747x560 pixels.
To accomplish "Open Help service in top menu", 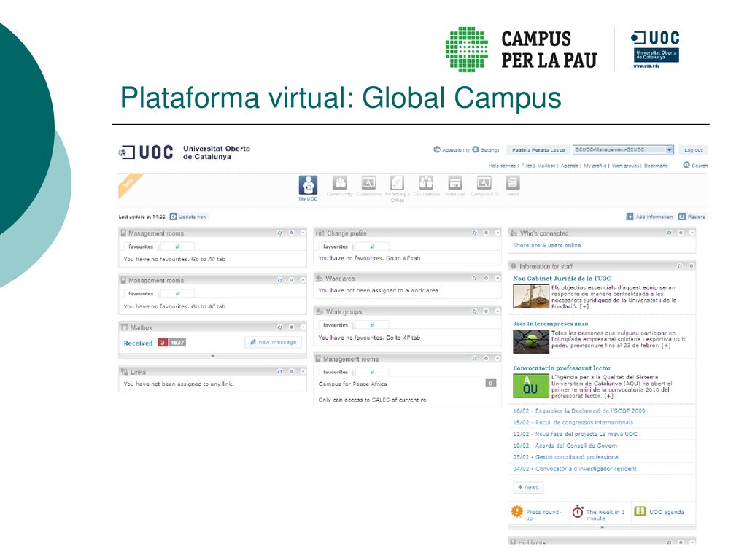I will click(x=502, y=166).
